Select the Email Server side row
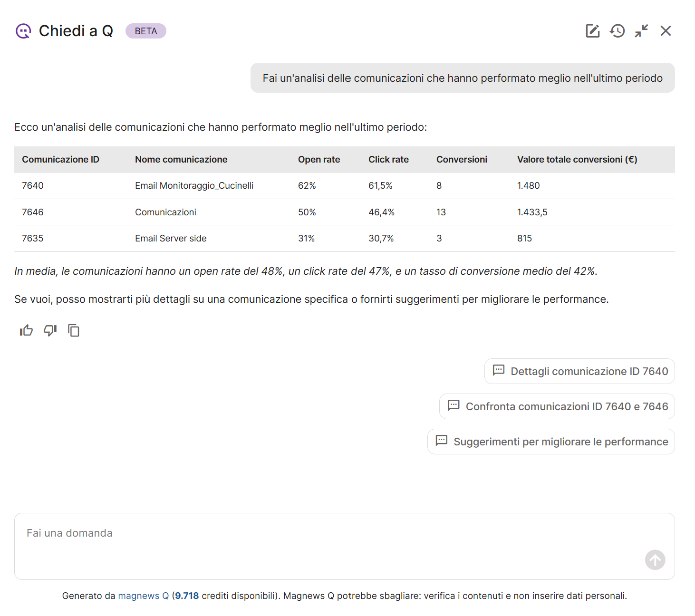Screen dimensions: 695x616 pos(171,239)
